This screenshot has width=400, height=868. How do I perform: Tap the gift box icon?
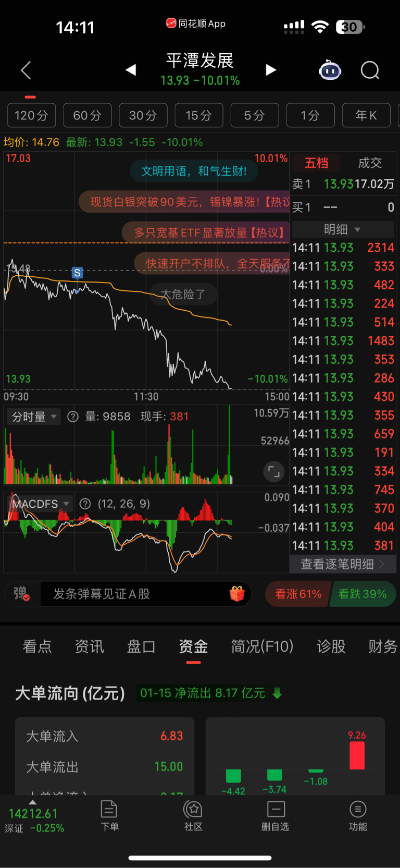(237, 594)
